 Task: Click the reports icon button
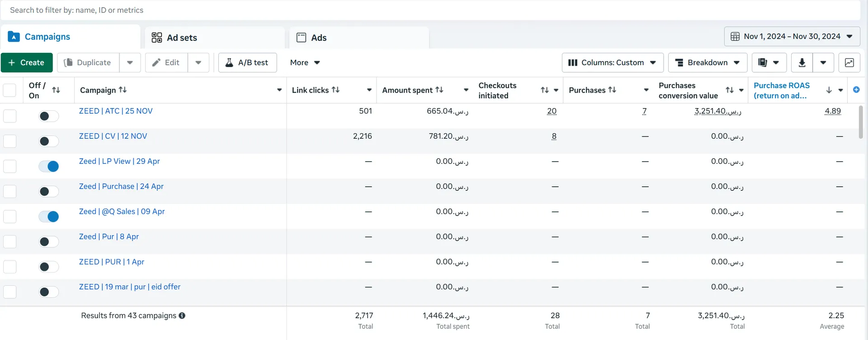(769, 62)
